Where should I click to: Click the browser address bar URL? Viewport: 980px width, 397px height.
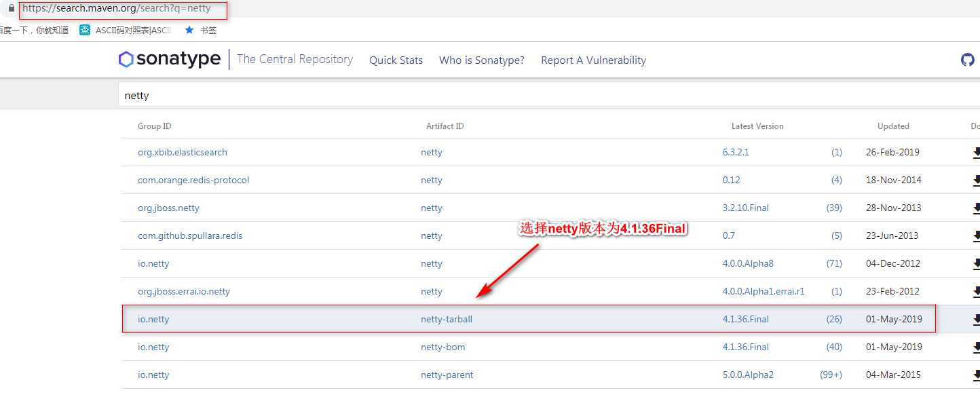click(x=117, y=10)
